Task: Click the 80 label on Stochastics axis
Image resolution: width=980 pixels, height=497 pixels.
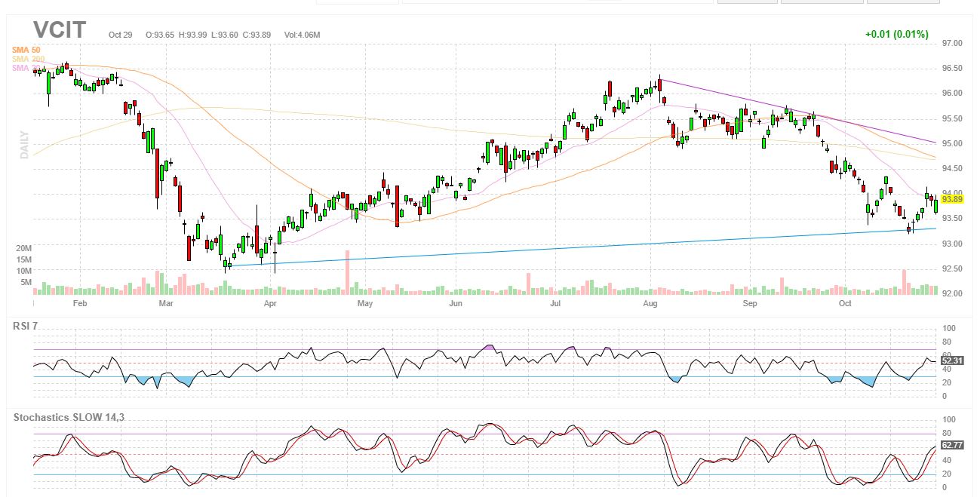Action: tap(946, 434)
